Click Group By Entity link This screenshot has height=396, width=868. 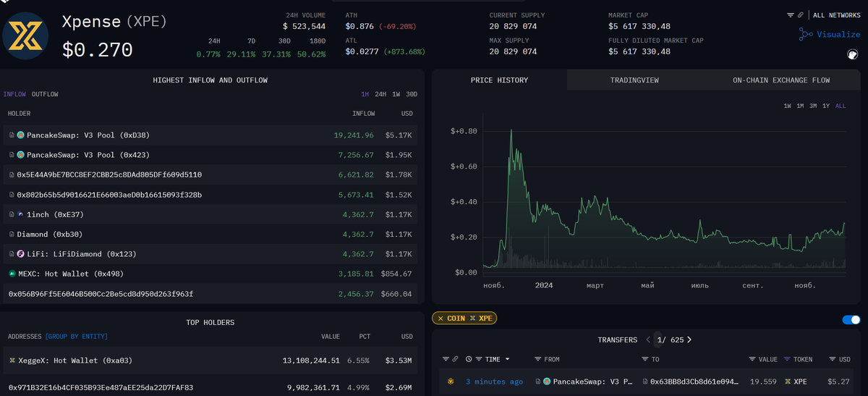[x=76, y=337]
